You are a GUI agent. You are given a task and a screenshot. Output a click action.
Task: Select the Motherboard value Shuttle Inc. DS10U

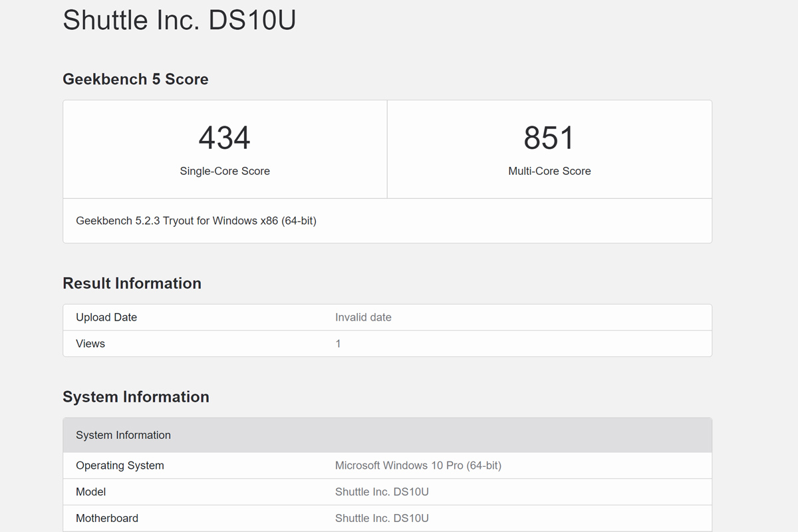382,518
